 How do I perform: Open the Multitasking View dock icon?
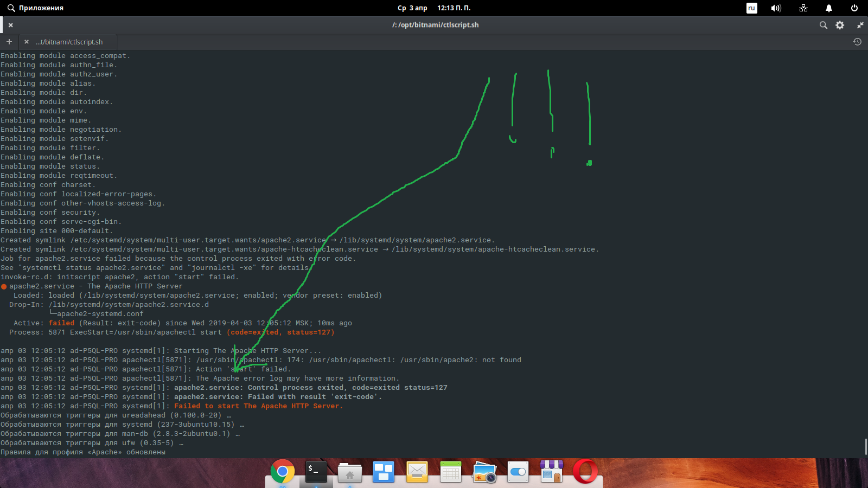tap(384, 472)
